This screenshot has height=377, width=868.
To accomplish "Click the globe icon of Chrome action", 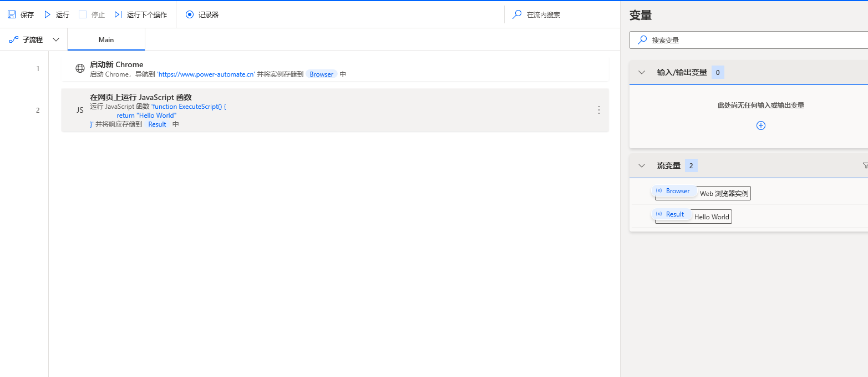I will 80,68.
